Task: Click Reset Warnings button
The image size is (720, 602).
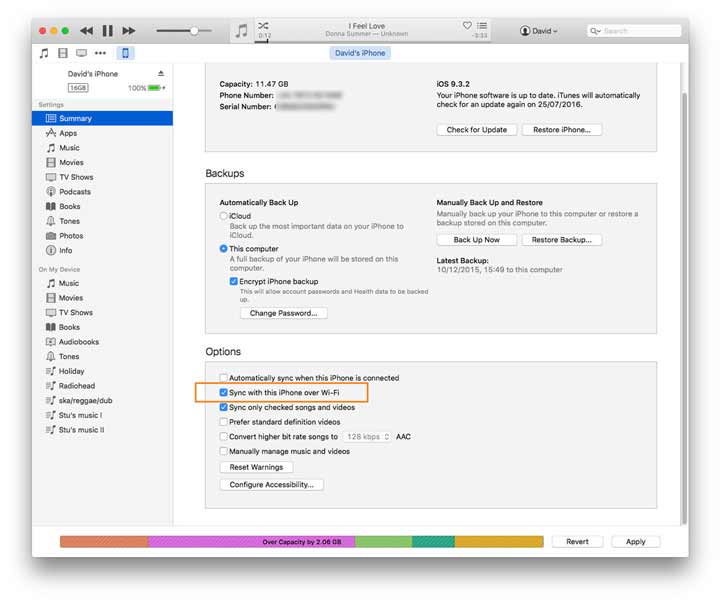Action: [256, 467]
